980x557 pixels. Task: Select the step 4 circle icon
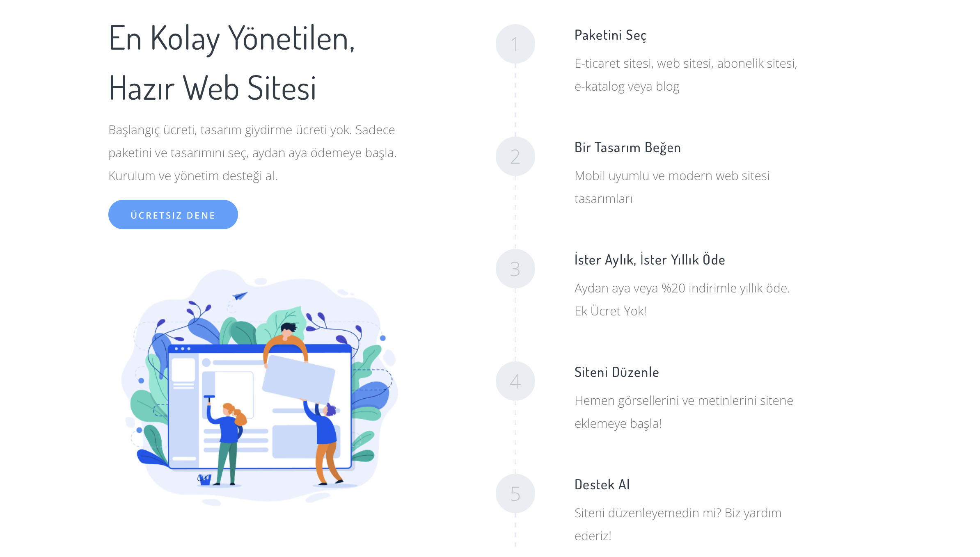[515, 381]
